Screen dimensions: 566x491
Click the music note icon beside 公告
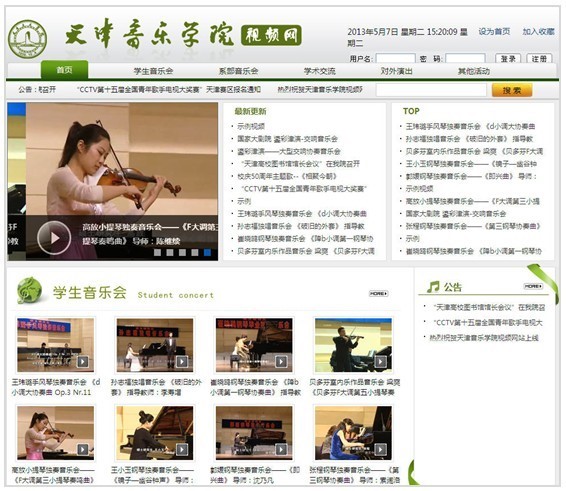click(x=433, y=287)
